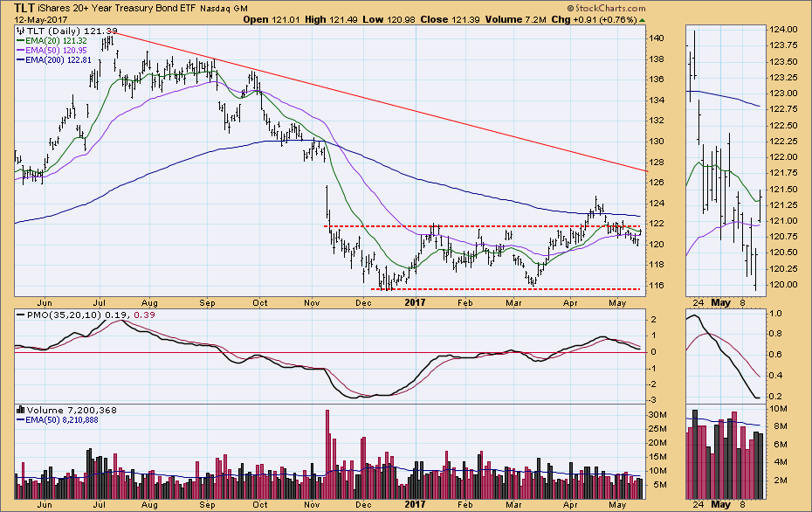
Task: Click the volume icon beside Volume label
Action: pyautogui.click(x=21, y=410)
